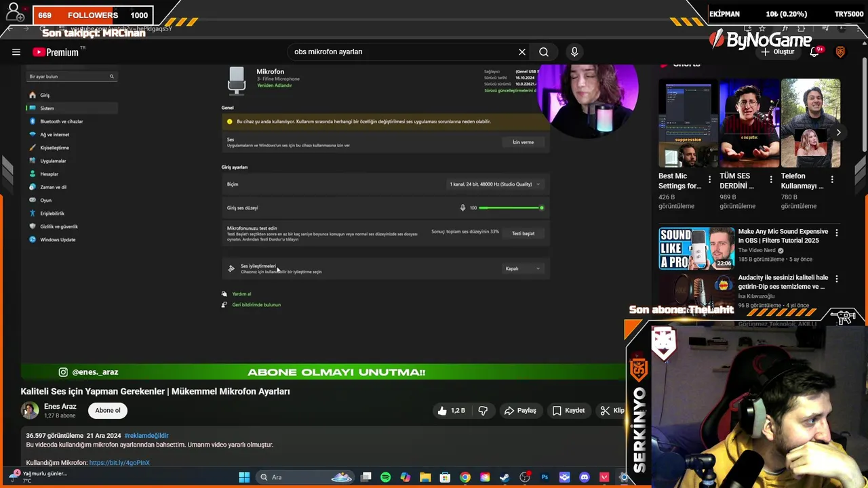
Task: Show next Shorts with the arrow
Action: pos(838,133)
